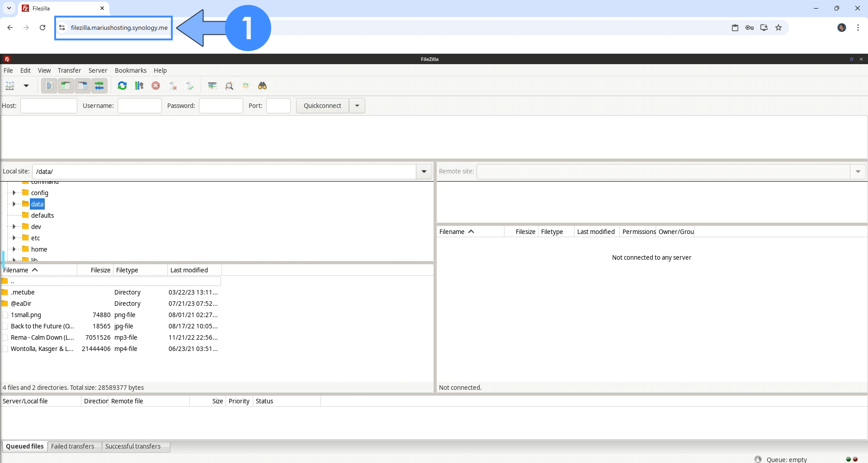868x463 pixels.
Task: Select the defaults folder in tree
Action: [x=42, y=215]
